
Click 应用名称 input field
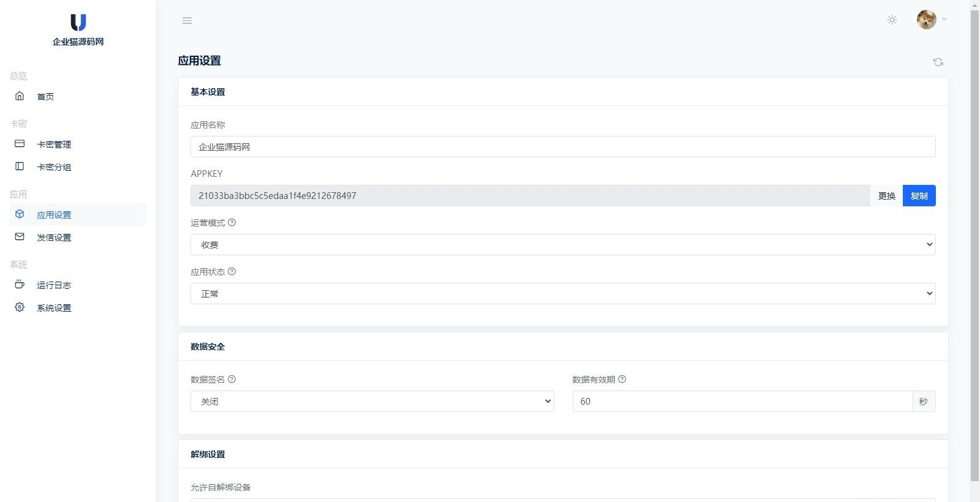tap(563, 147)
